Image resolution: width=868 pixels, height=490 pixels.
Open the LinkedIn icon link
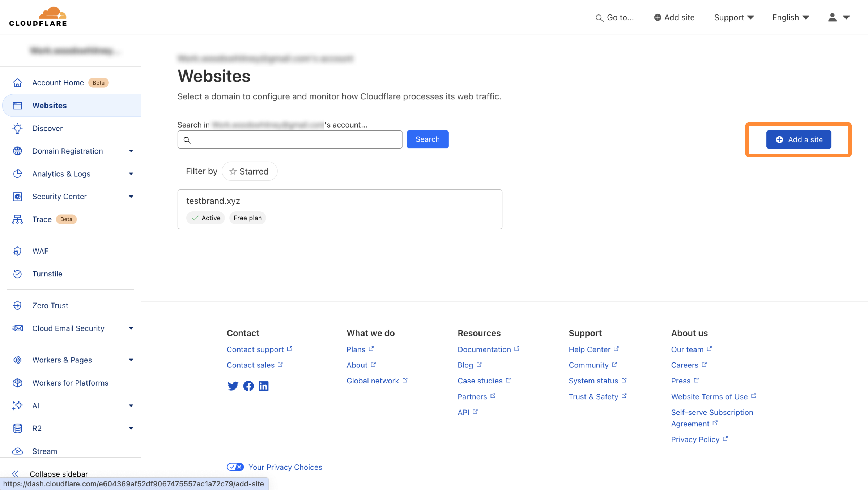tap(264, 386)
